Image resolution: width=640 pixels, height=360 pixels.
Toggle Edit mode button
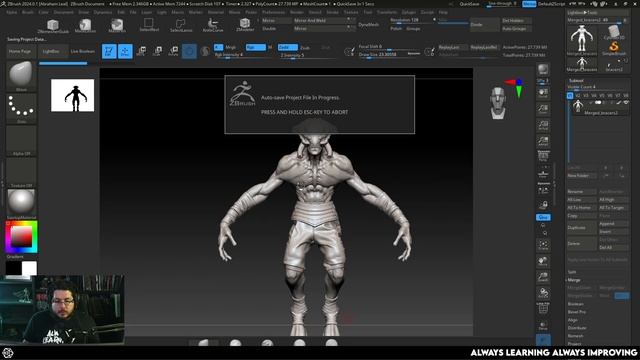(109, 51)
